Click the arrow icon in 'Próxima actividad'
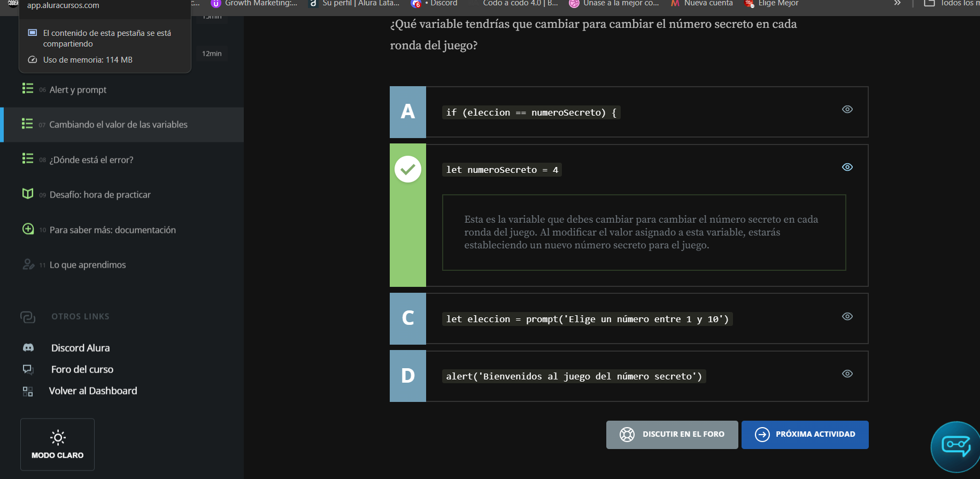This screenshot has width=980, height=479. 762,435
